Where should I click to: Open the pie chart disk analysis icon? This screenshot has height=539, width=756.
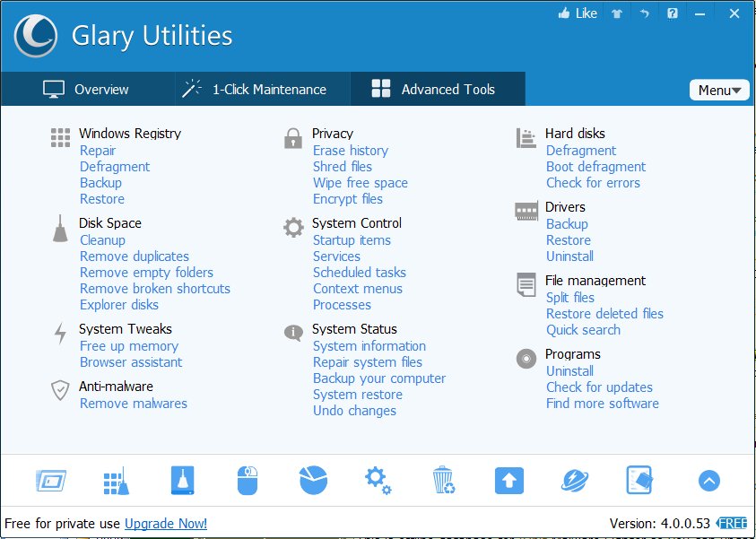(x=313, y=481)
